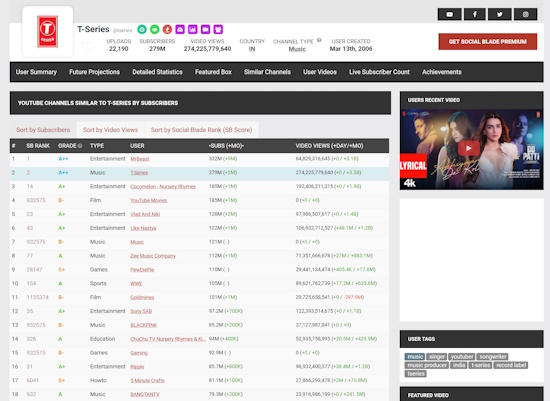Click the singer user tag
This screenshot has height=401, width=550.
pyautogui.click(x=437, y=357)
